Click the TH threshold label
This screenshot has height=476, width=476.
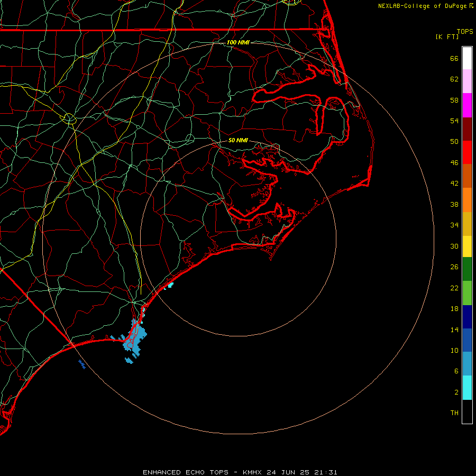tap(454, 413)
